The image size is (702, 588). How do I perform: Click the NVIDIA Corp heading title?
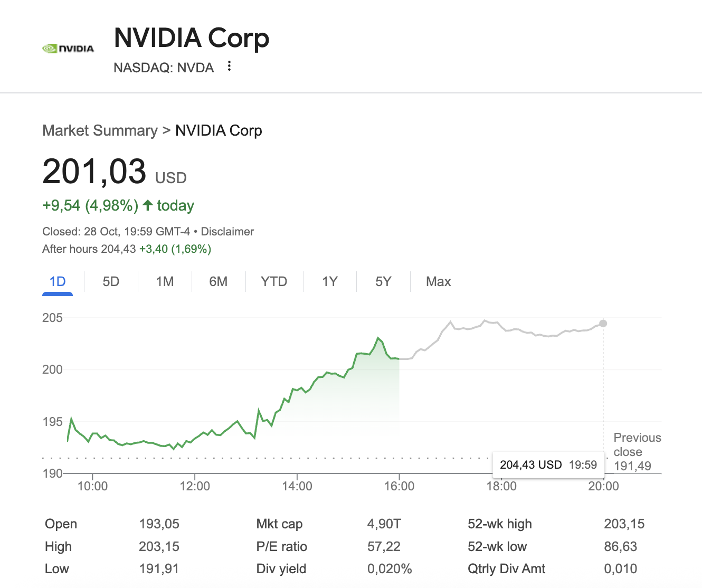[192, 38]
